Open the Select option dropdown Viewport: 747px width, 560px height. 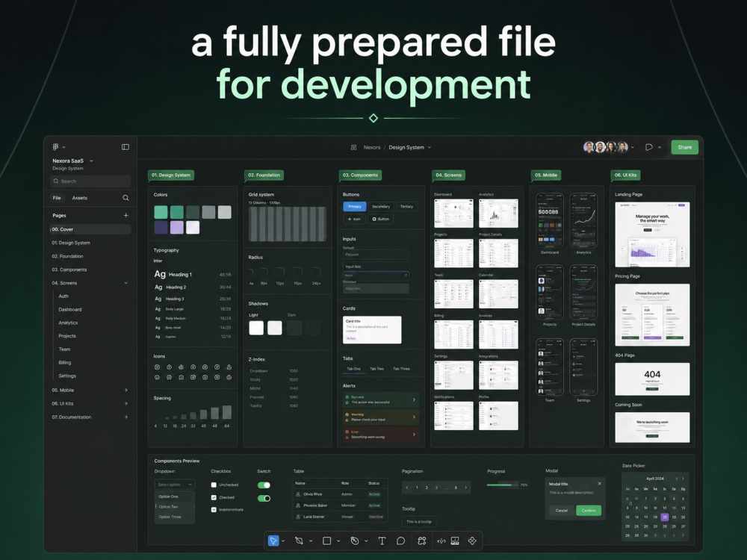[174, 485]
